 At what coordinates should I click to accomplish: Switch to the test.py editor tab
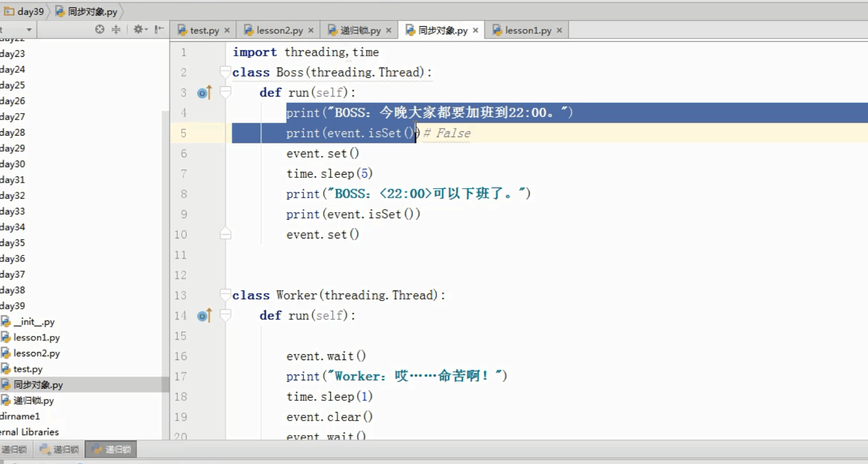204,31
